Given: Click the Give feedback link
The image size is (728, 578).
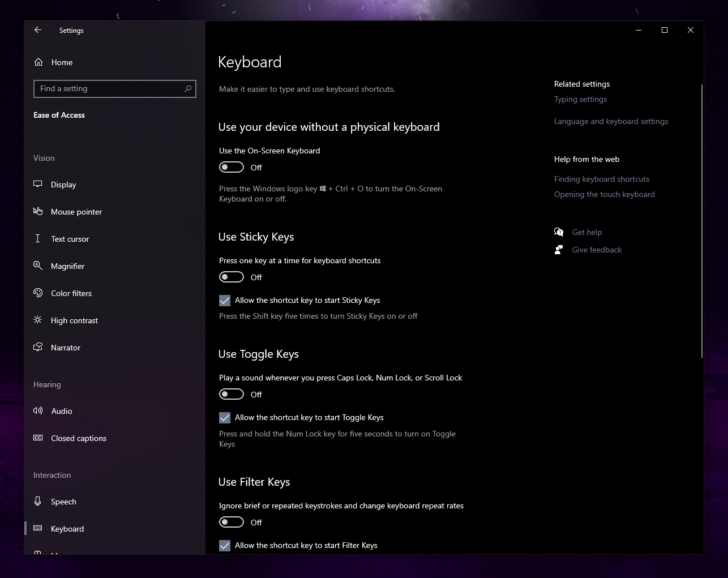Looking at the screenshot, I should [x=597, y=250].
